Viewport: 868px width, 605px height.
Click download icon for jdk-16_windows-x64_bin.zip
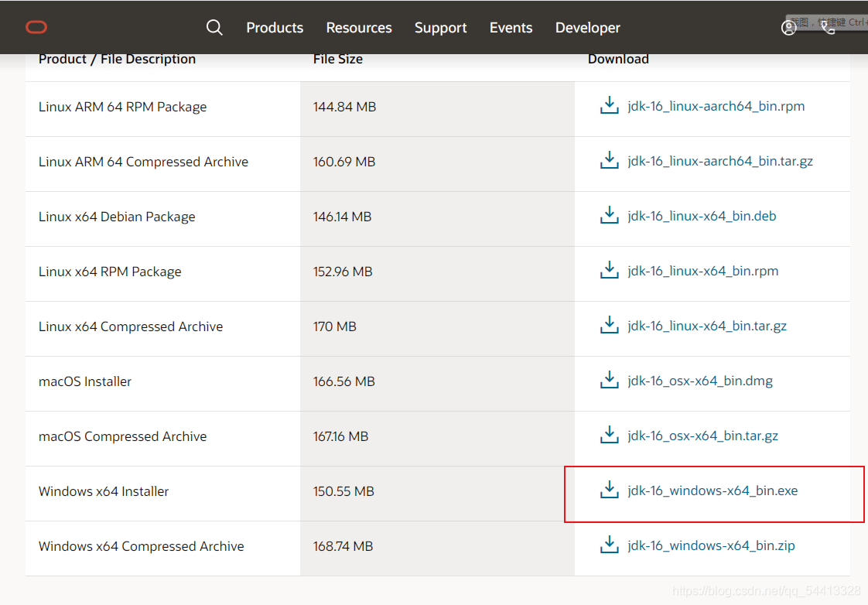(x=610, y=545)
